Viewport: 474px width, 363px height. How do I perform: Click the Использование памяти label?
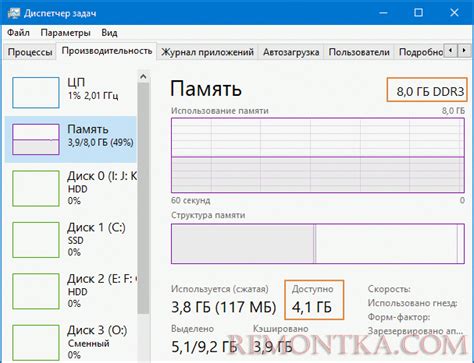click(220, 111)
